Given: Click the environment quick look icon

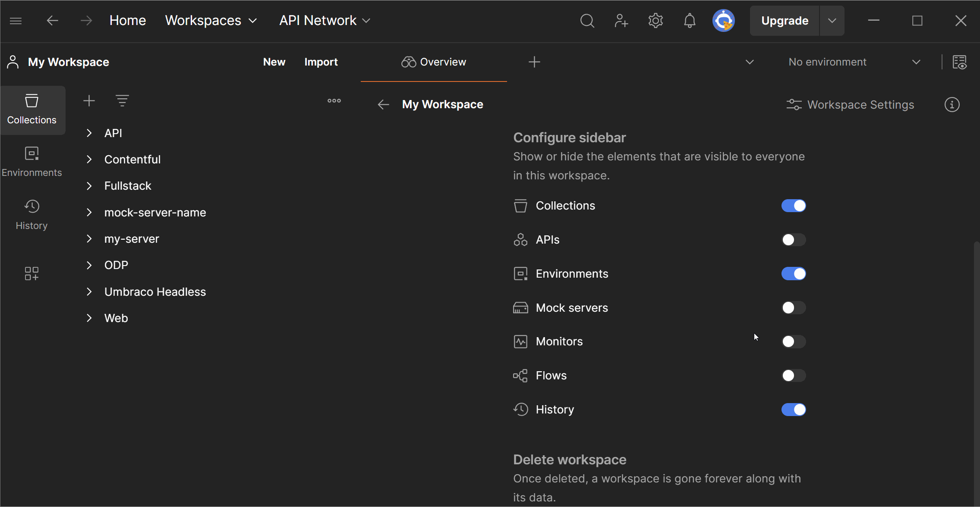Looking at the screenshot, I should pos(960,62).
